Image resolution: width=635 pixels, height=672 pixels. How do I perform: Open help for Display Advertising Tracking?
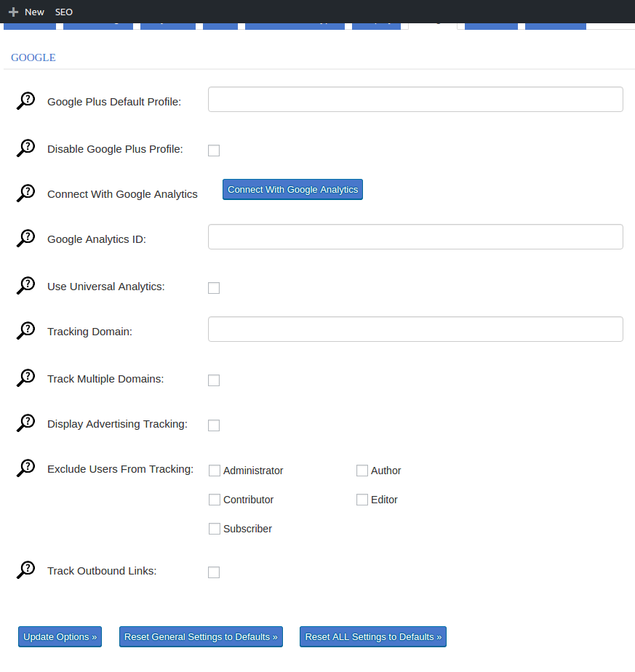click(25, 423)
